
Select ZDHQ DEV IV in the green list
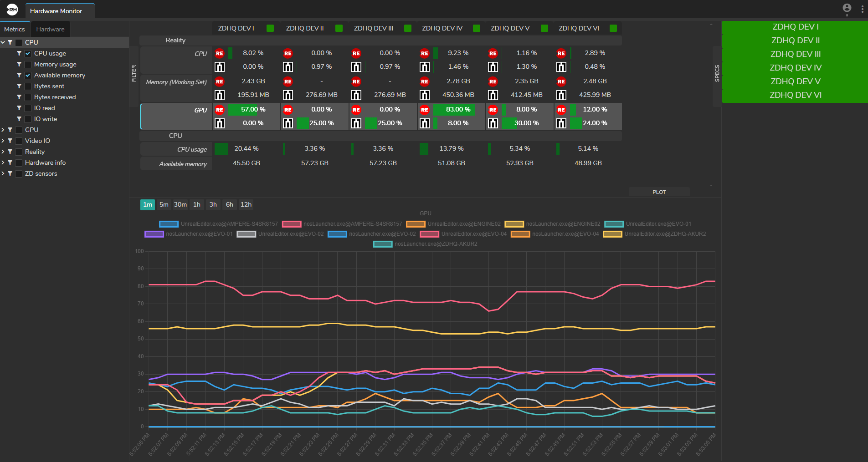click(x=795, y=68)
